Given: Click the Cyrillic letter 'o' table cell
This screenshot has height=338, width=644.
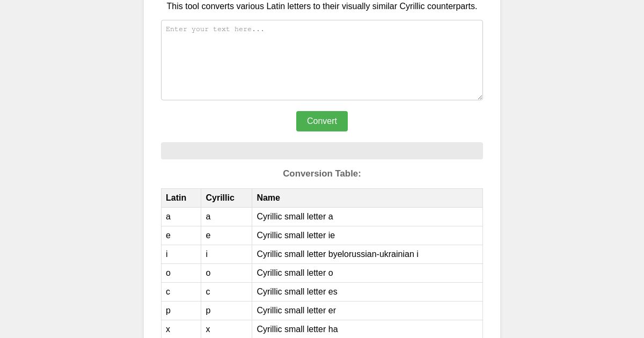Looking at the screenshot, I should (208, 273).
